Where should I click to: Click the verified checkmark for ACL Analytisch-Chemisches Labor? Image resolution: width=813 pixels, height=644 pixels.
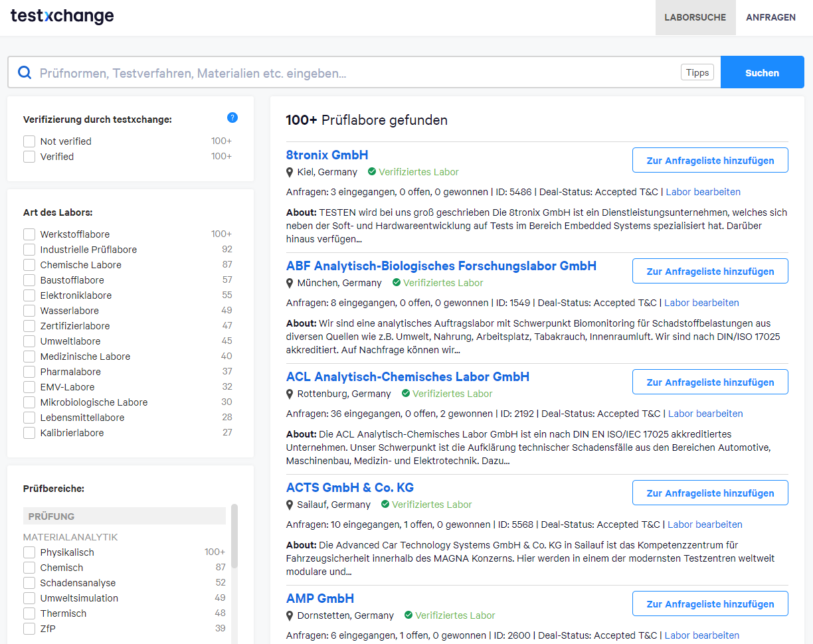pos(406,394)
